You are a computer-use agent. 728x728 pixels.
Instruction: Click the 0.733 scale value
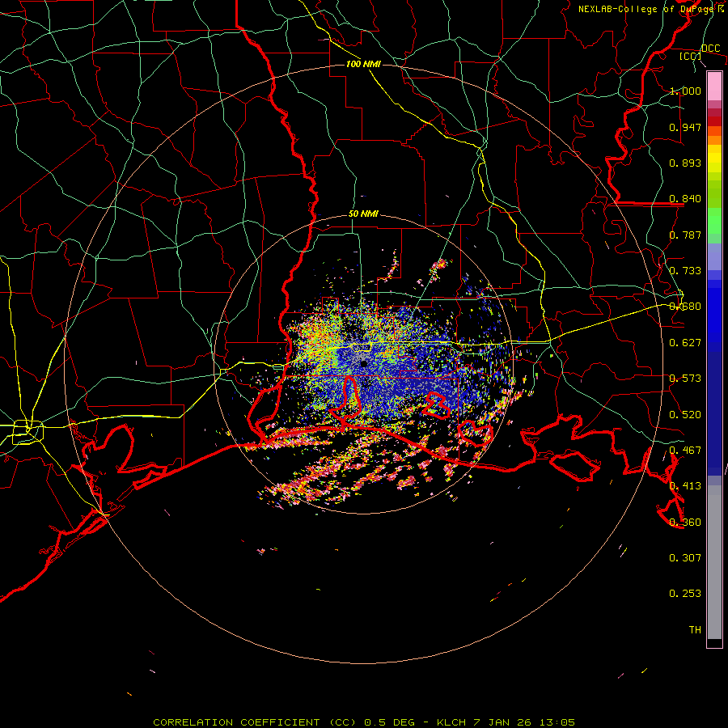click(x=685, y=271)
